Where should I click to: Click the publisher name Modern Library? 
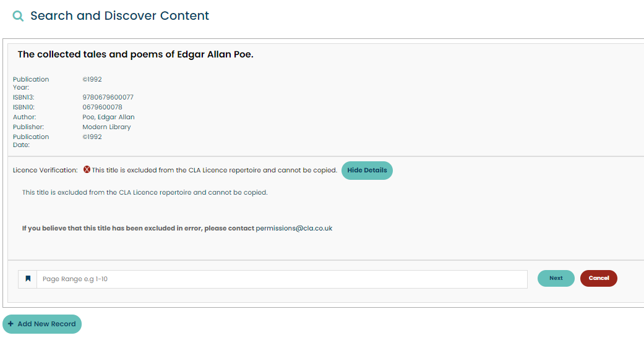tap(106, 127)
